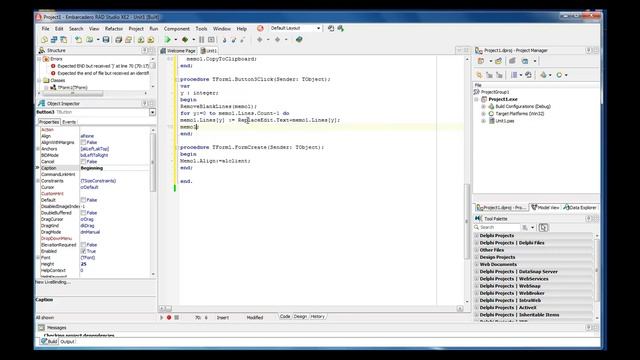Open the Component menu
640x360 pixels.
[177, 29]
